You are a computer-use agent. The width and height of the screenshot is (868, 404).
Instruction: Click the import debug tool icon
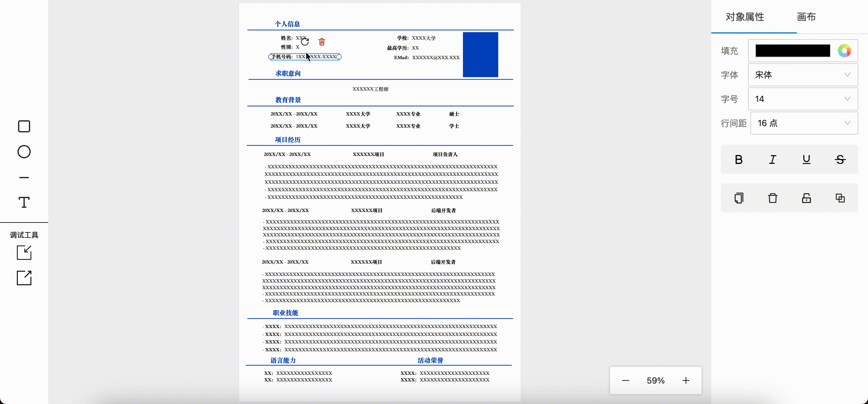(24, 252)
